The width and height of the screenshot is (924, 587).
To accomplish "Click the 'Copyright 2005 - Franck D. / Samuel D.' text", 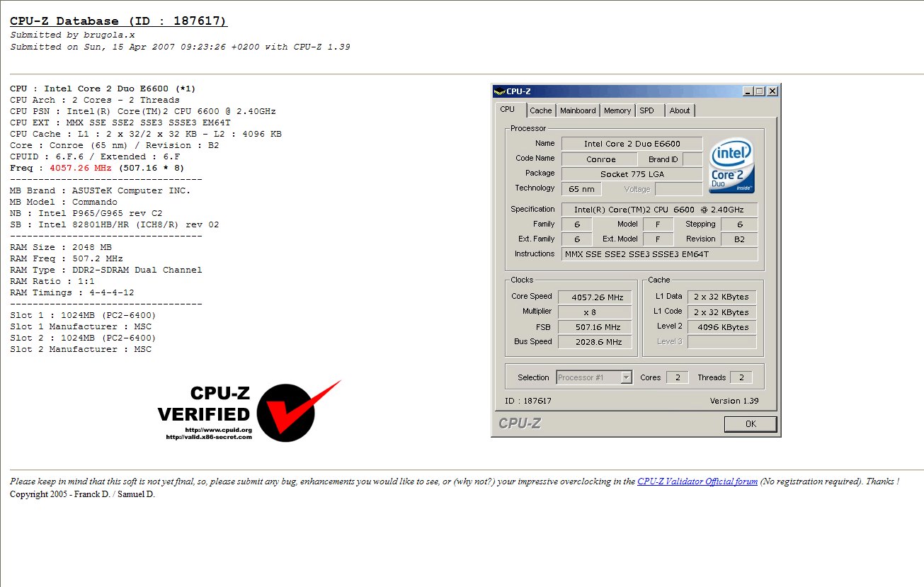I will (x=82, y=494).
